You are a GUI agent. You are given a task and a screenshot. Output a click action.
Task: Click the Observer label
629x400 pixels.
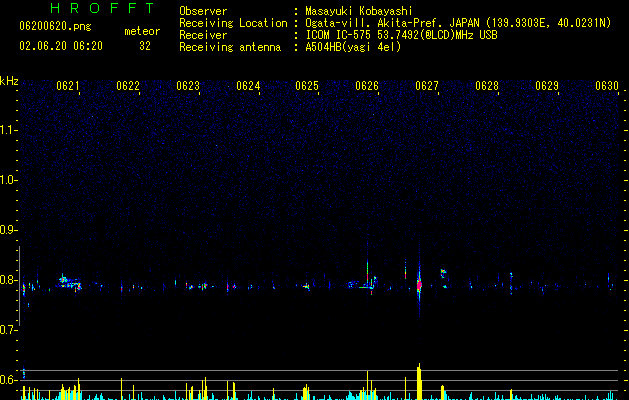[203, 11]
